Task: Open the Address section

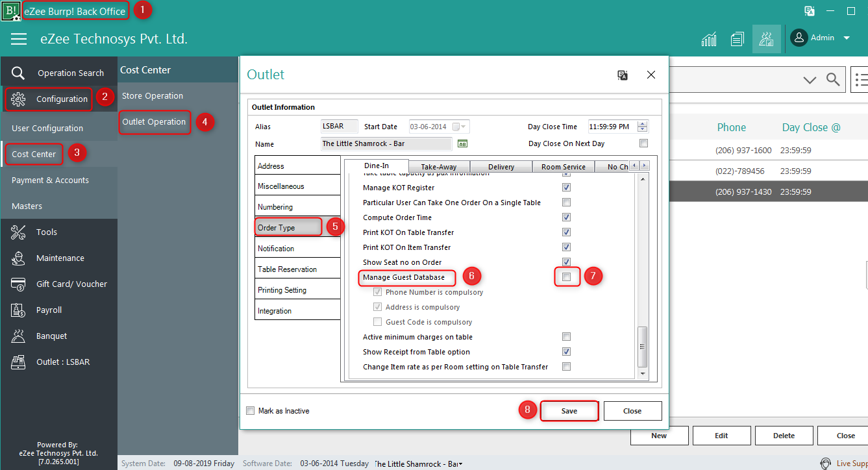Action: pyautogui.click(x=297, y=166)
